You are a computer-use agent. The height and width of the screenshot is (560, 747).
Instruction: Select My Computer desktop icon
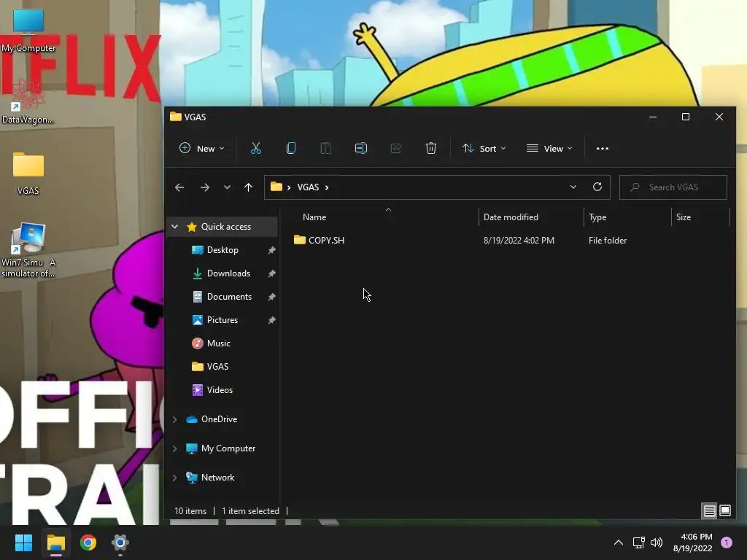point(28,29)
